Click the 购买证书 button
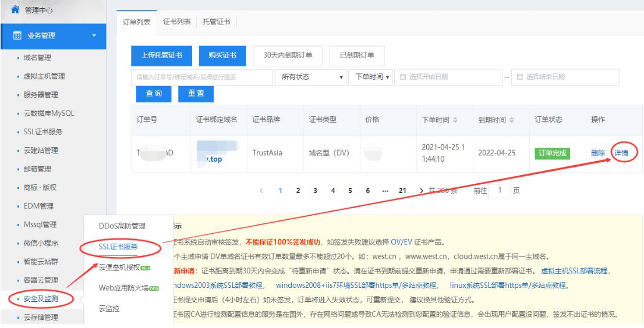 [x=222, y=55]
